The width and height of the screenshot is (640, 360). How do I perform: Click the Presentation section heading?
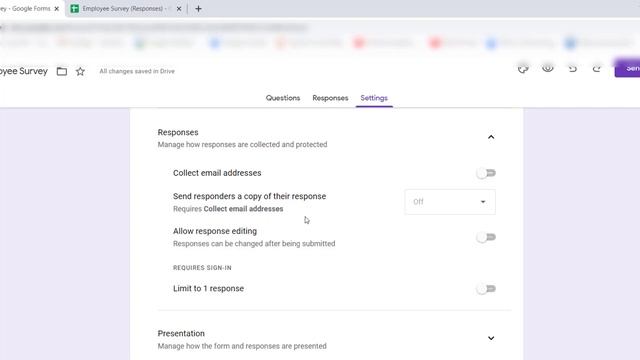[x=181, y=333]
